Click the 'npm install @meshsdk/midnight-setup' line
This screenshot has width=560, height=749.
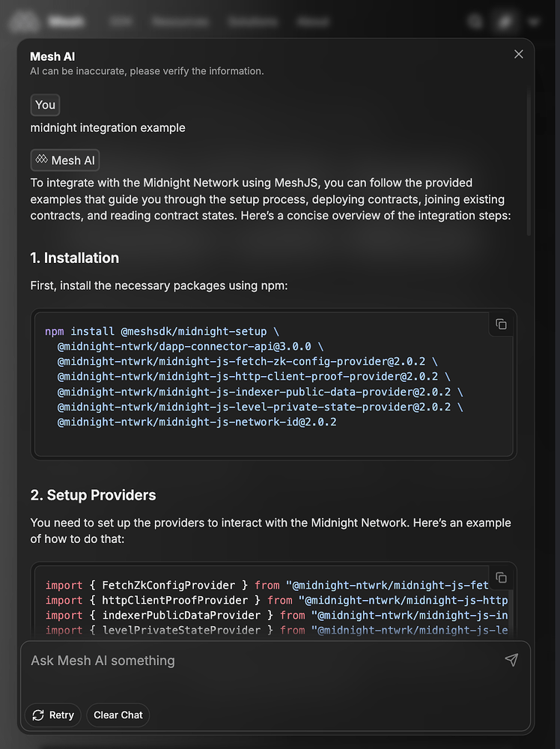click(x=162, y=331)
